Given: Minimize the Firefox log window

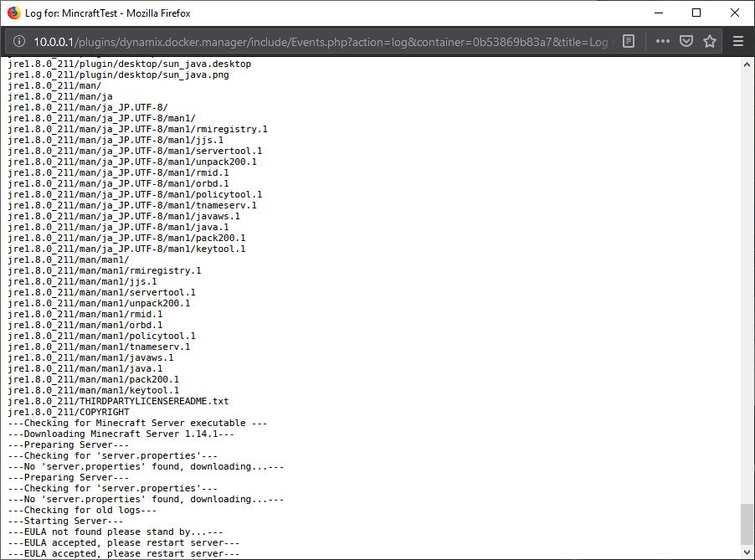Looking at the screenshot, I should click(x=659, y=13).
